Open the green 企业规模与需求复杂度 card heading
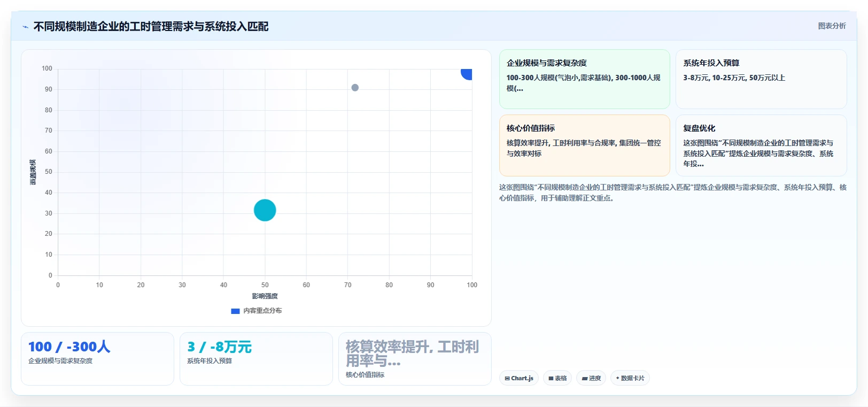 tap(546, 63)
